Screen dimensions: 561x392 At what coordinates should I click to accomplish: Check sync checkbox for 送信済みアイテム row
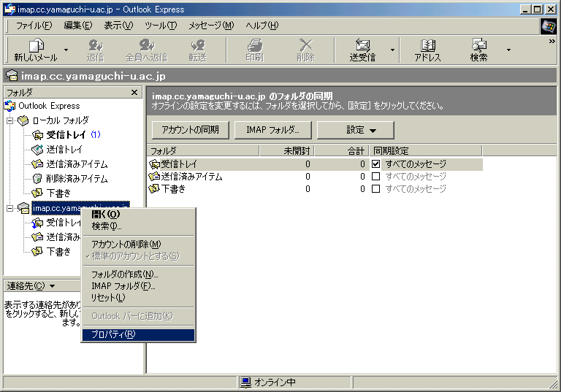tap(375, 177)
